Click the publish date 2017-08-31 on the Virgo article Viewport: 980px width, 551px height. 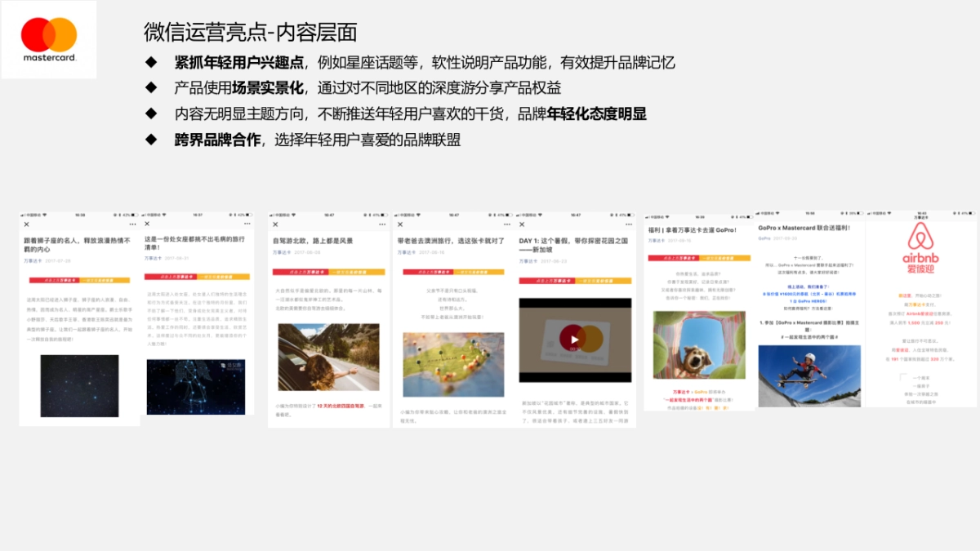coord(177,257)
